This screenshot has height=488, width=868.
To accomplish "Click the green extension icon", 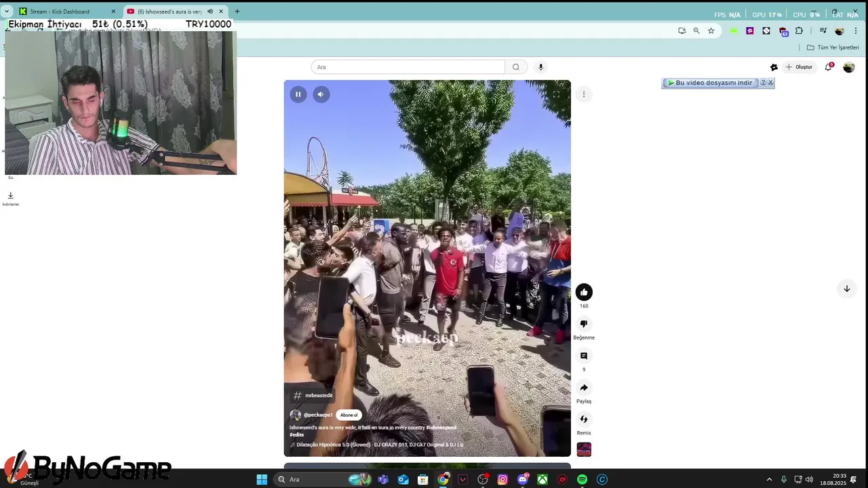I will point(734,30).
